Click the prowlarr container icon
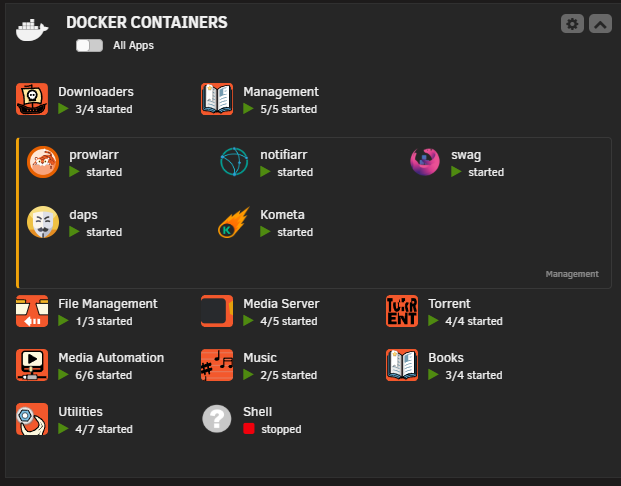 tap(43, 162)
